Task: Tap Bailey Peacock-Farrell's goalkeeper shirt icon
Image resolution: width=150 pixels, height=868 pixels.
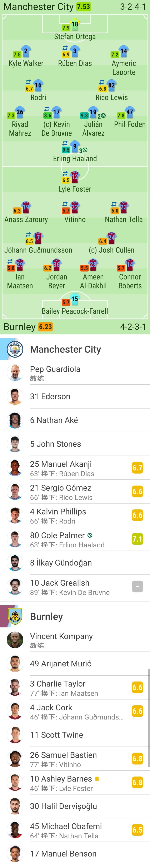Action: [75, 299]
